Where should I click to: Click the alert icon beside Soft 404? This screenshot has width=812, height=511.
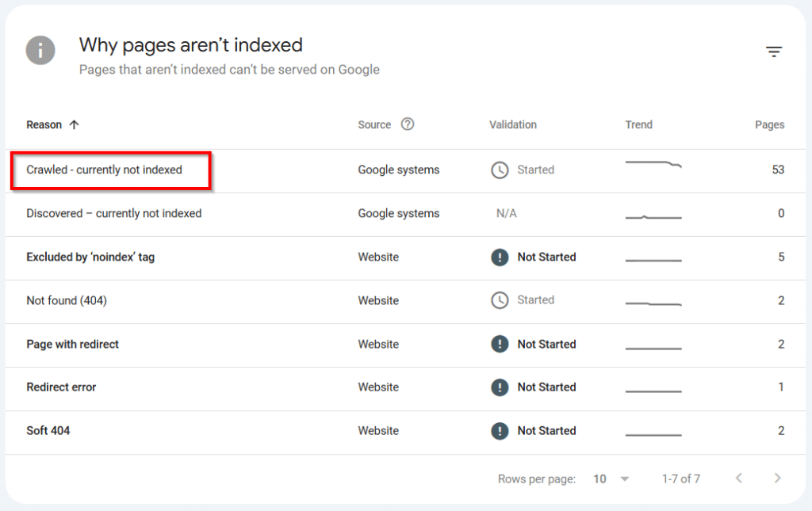click(x=500, y=430)
